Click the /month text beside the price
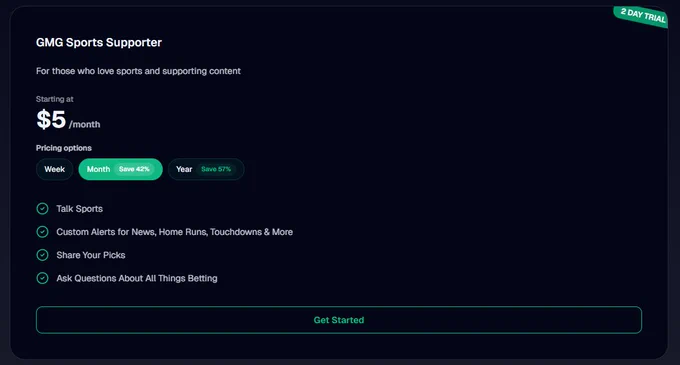Viewport: 680px width, 365px height. (x=85, y=124)
